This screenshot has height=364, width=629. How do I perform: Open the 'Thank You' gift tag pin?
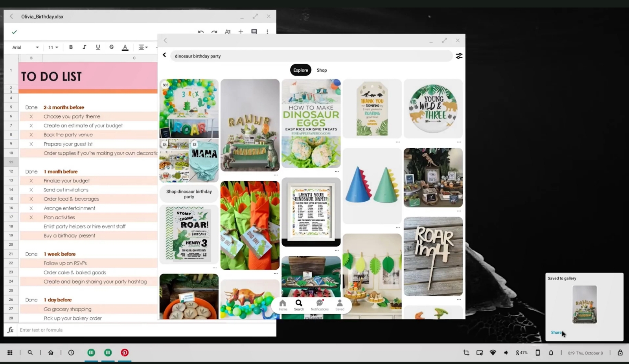372,108
